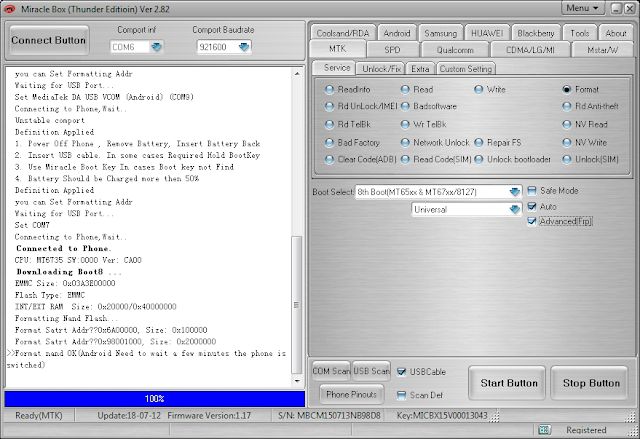This screenshot has width=640, height=439.
Task: Toggle the Auto checkbox
Action: coord(531,206)
